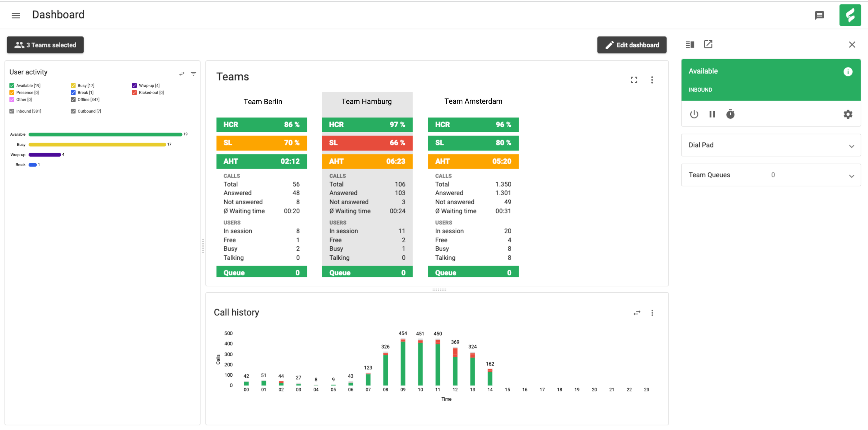The height and width of the screenshot is (430, 868).
Task: Open softphone settings gear
Action: tap(848, 114)
